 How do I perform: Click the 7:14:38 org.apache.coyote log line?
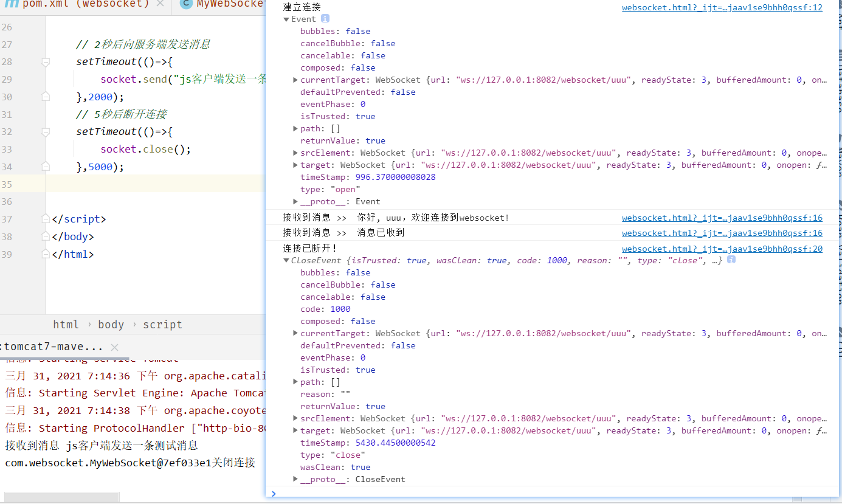pos(136,410)
